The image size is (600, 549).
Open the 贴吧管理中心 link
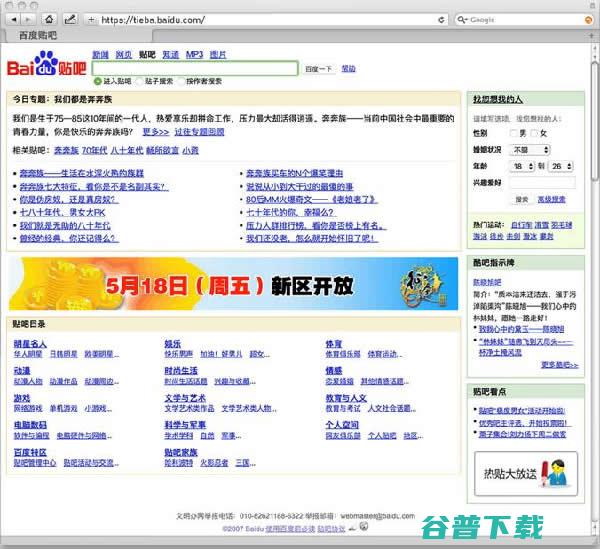(x=35, y=463)
